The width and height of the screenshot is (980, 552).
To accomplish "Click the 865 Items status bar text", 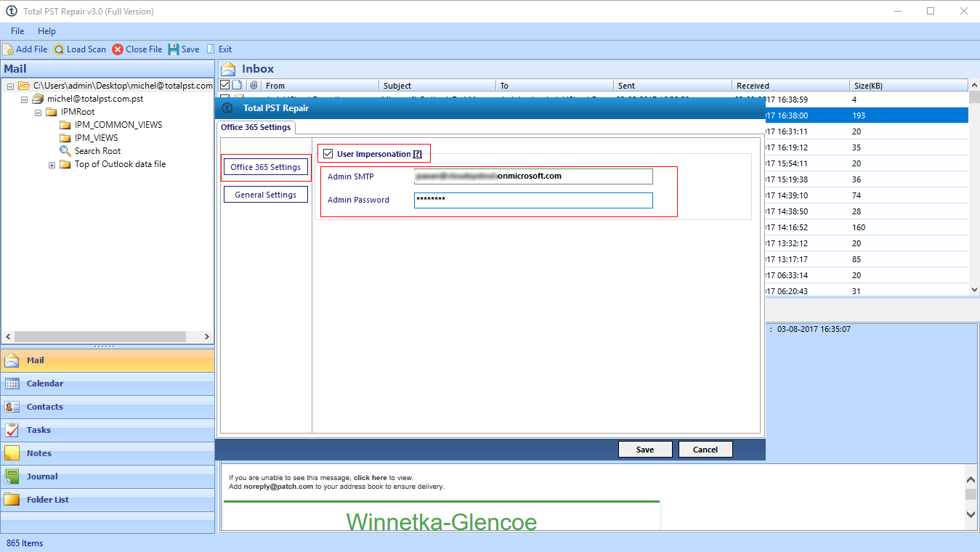I will click(25, 543).
